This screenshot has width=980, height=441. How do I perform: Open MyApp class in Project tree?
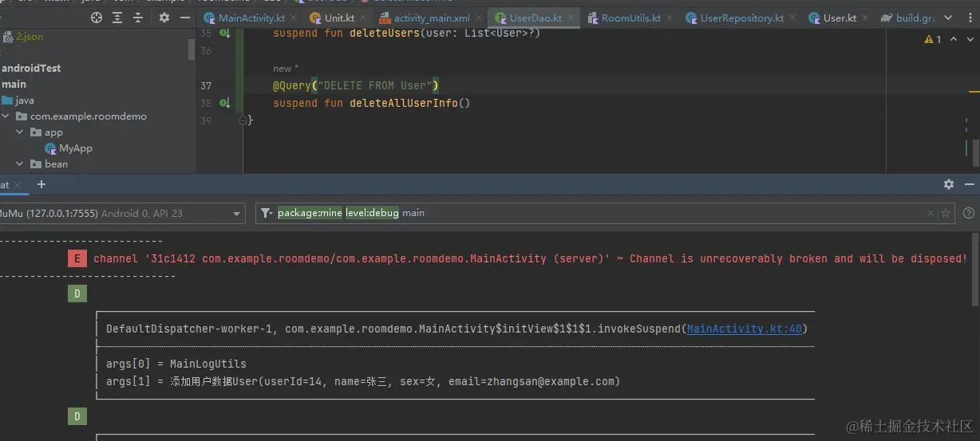point(69,148)
